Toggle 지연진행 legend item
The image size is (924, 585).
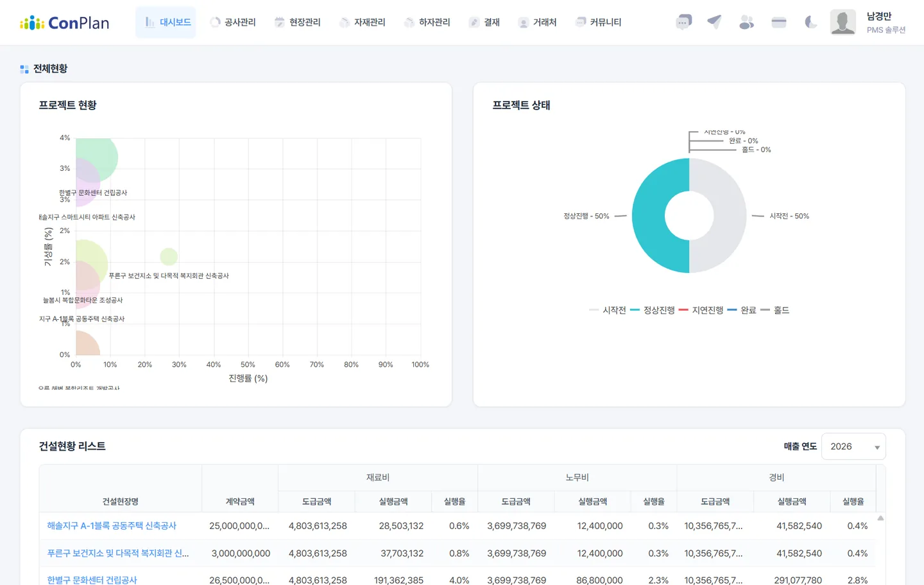click(x=701, y=310)
